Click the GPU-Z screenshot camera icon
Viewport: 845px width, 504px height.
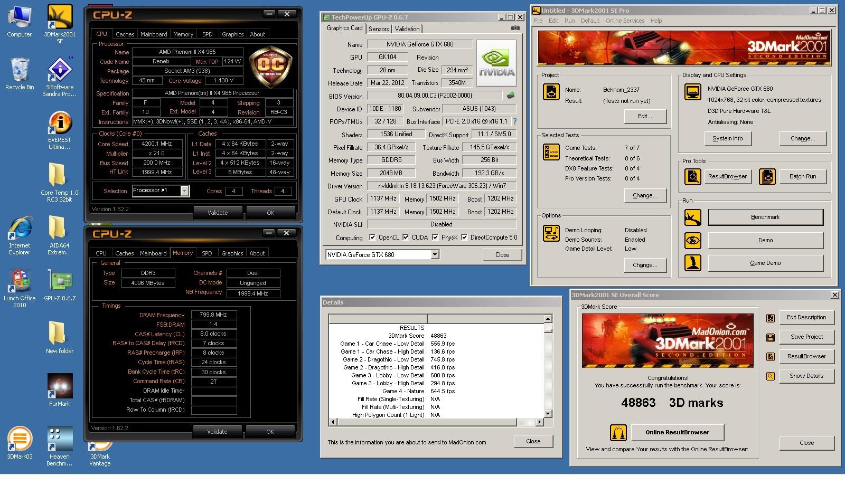(x=515, y=28)
